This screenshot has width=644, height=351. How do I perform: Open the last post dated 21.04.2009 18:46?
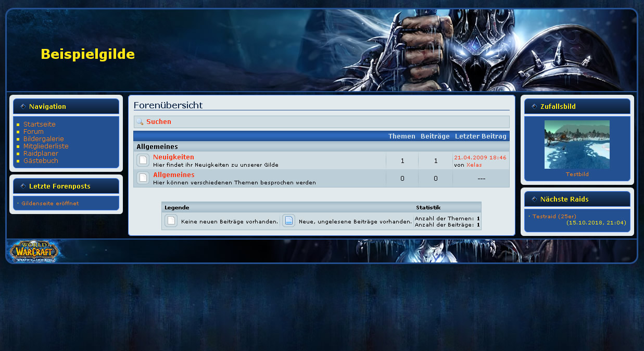point(480,157)
